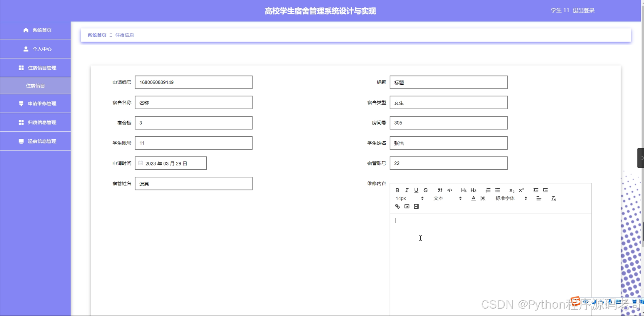Screen dimensions: 644x316
Task: Apply the H1 heading style
Action: pyautogui.click(x=464, y=190)
